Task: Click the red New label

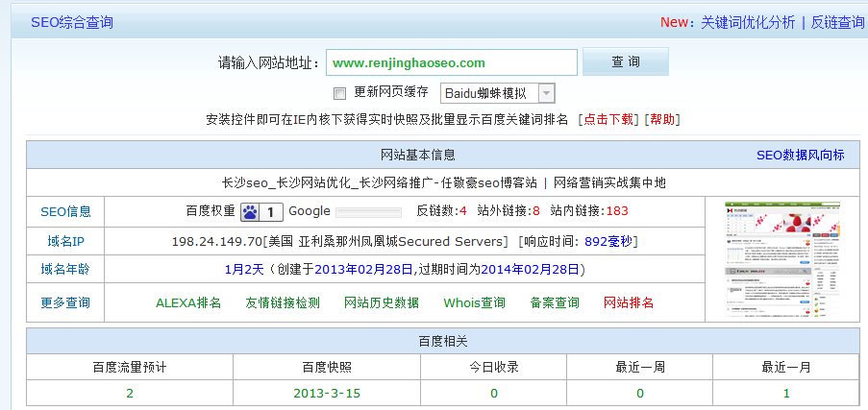Action: click(x=674, y=23)
